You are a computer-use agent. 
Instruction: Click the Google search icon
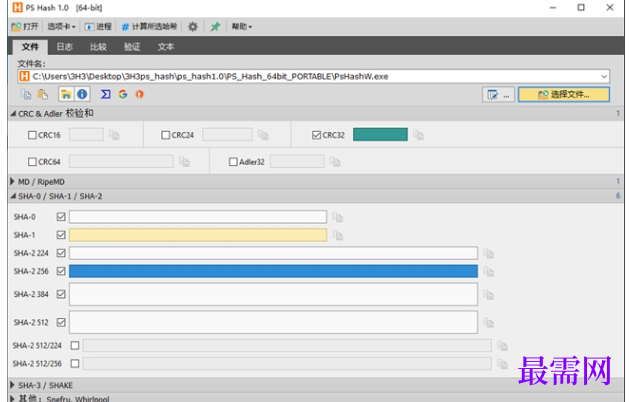[x=123, y=94]
